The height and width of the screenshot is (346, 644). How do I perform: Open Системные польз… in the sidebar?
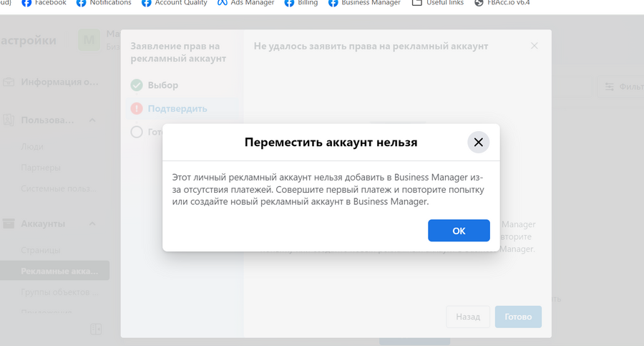pos(59,188)
